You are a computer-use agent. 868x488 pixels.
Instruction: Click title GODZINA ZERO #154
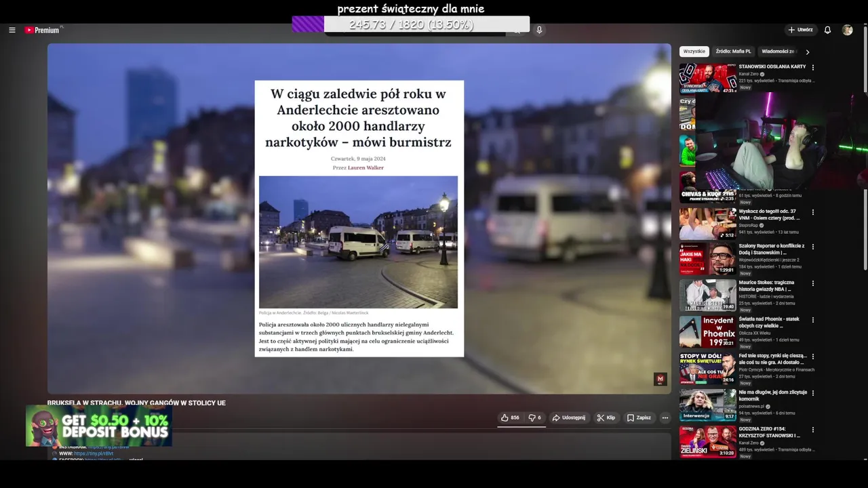pos(770,432)
